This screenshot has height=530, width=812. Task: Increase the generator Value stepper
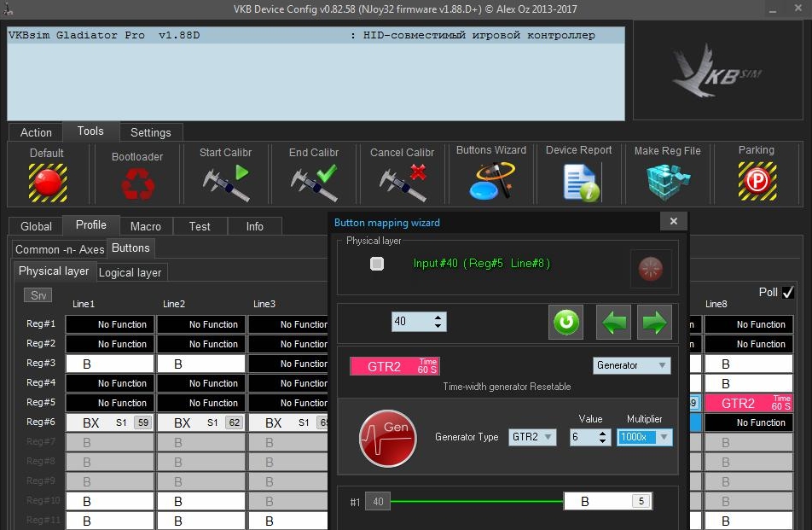pos(602,433)
